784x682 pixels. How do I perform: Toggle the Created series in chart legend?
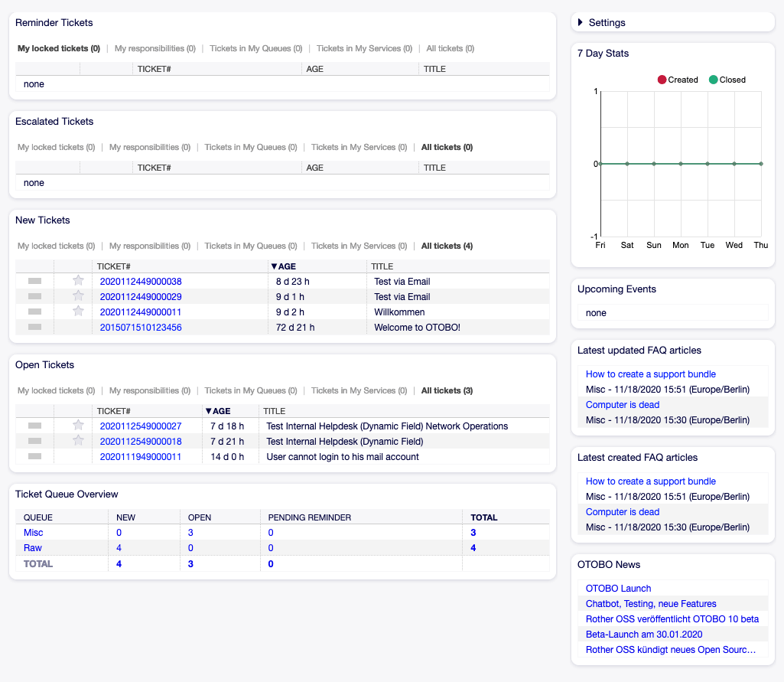pos(678,80)
